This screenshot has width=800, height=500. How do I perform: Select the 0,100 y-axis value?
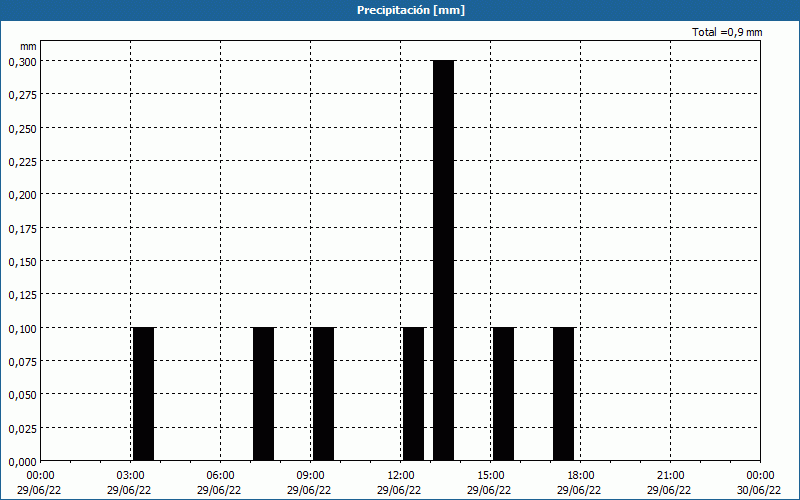click(x=22, y=329)
